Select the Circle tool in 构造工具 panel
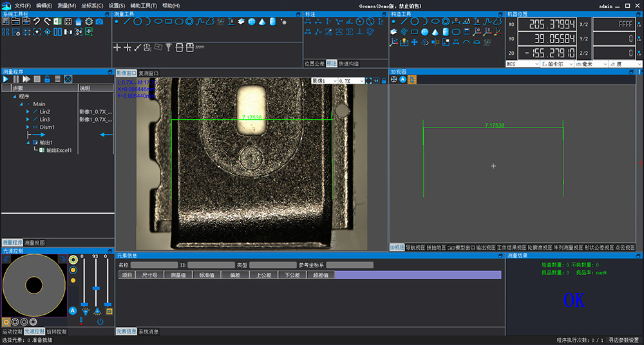 tap(415, 21)
